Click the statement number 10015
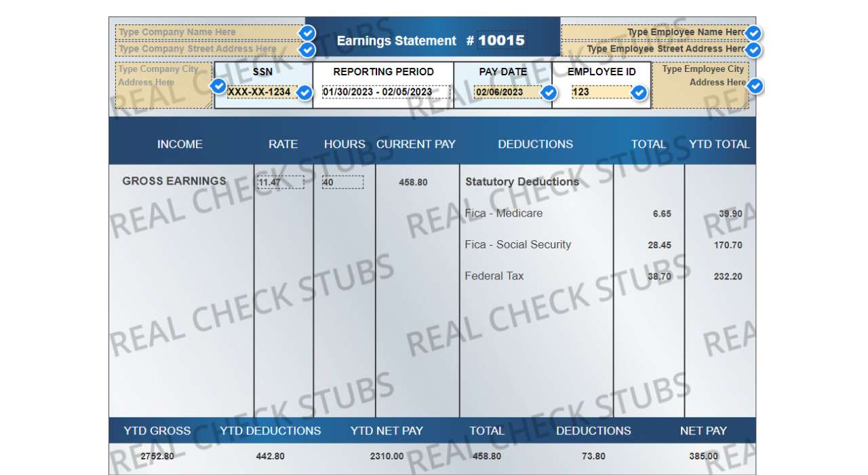 (x=502, y=41)
